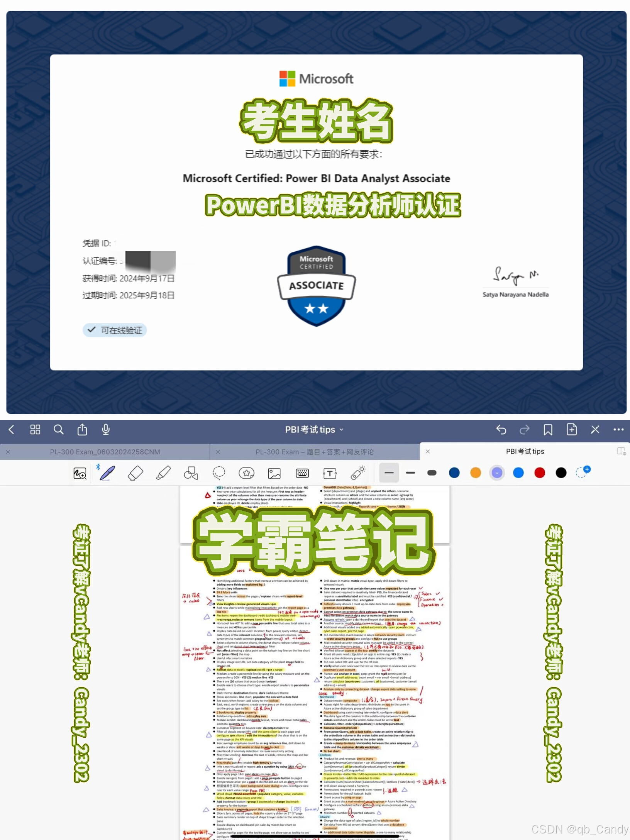This screenshot has width=630, height=840.
Task: Open search with the magnifier icon
Action: click(x=58, y=430)
